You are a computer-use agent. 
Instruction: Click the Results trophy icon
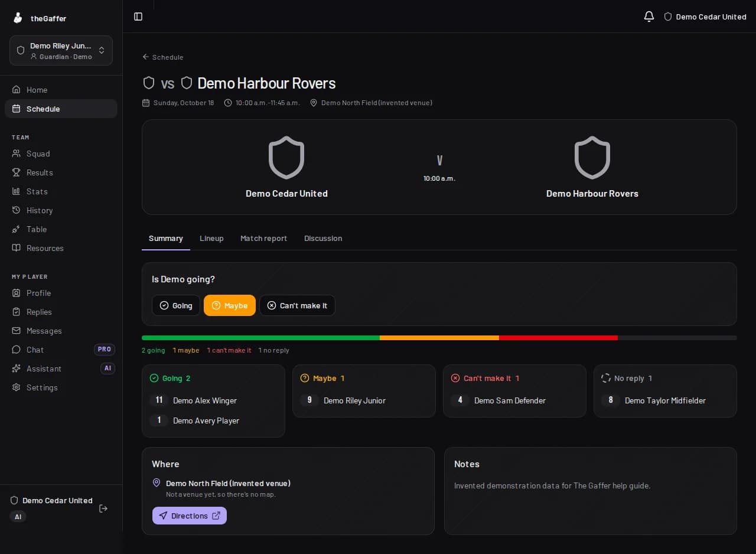[x=16, y=172]
